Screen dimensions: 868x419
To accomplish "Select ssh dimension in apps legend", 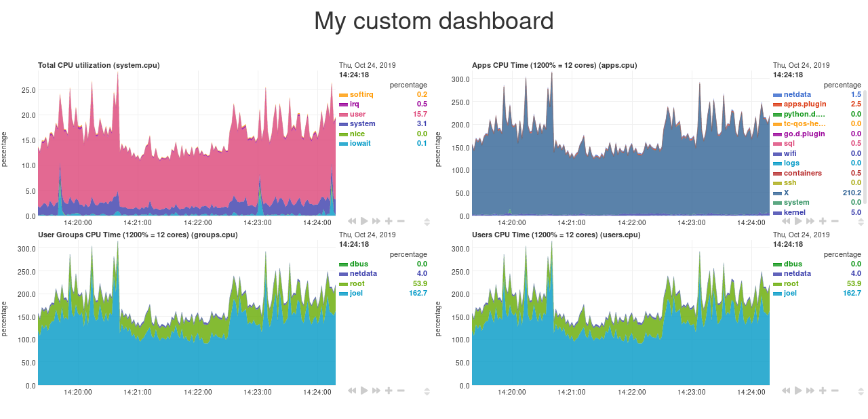I will (x=790, y=183).
